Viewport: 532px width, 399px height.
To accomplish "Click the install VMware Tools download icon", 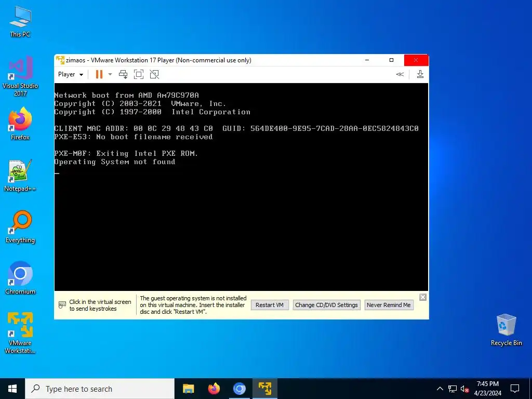I will click(420, 74).
